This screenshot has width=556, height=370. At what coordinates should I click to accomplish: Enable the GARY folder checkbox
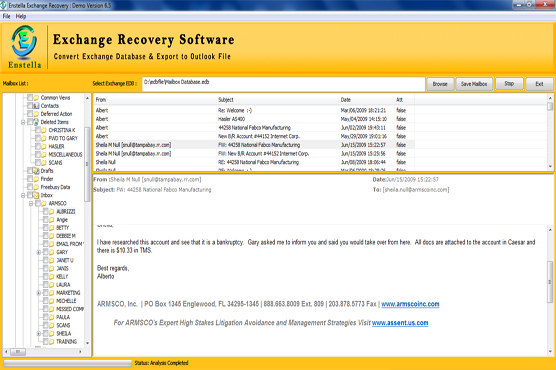[46, 252]
